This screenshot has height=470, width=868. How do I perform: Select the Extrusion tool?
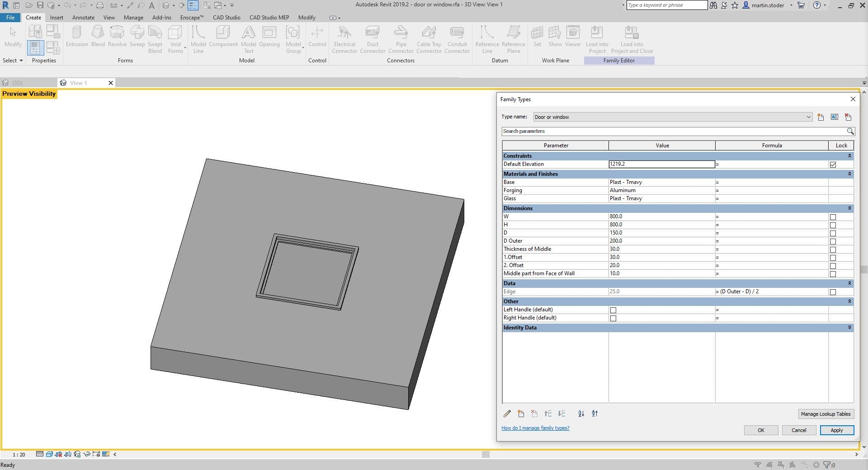tap(77, 36)
